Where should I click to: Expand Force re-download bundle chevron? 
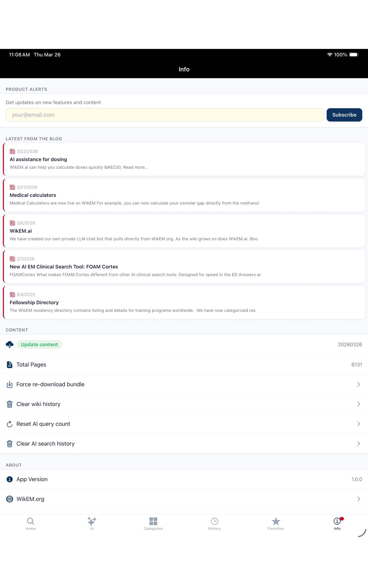(359, 384)
